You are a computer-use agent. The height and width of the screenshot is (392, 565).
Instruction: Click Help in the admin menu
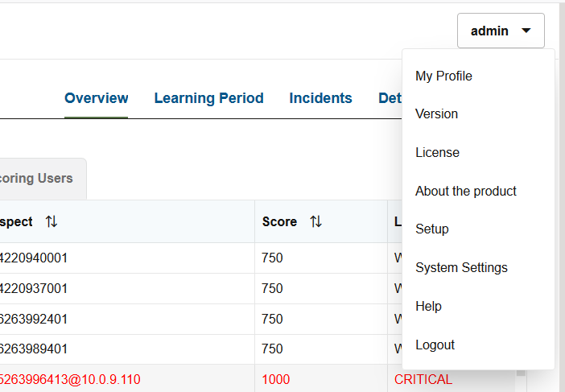point(428,306)
